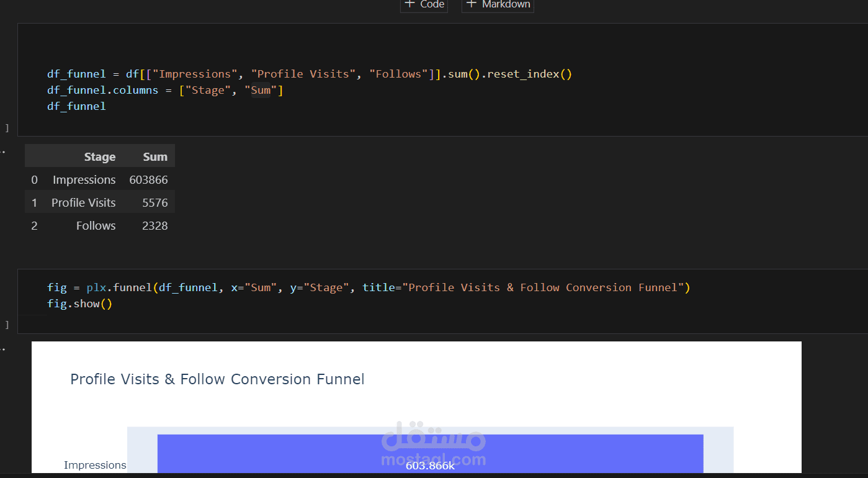The width and height of the screenshot is (868, 478).
Task: Click the plus icon inside the Code button
Action: tap(411, 5)
